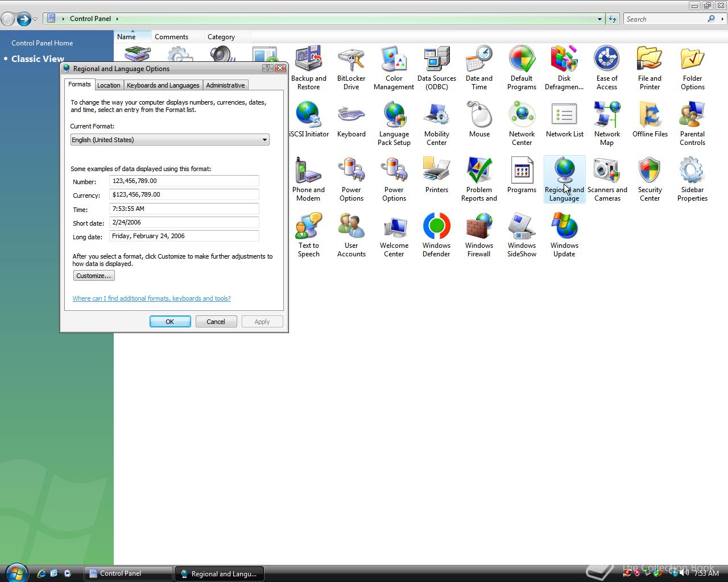Sort by Comments column header

click(177, 36)
